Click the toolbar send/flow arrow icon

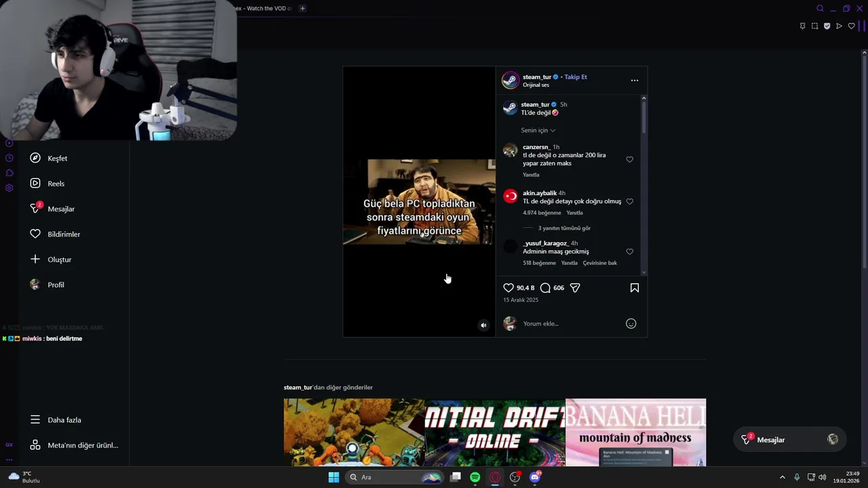839,26
